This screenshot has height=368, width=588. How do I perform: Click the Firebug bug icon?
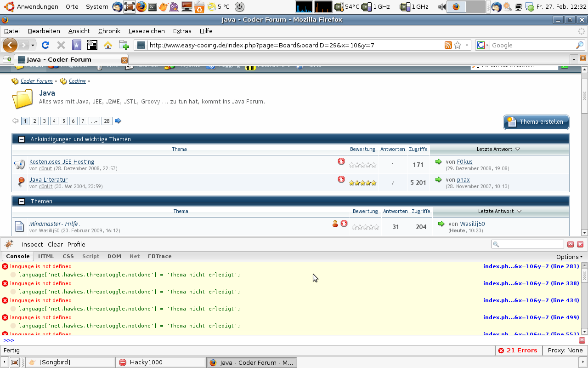[x=9, y=244]
